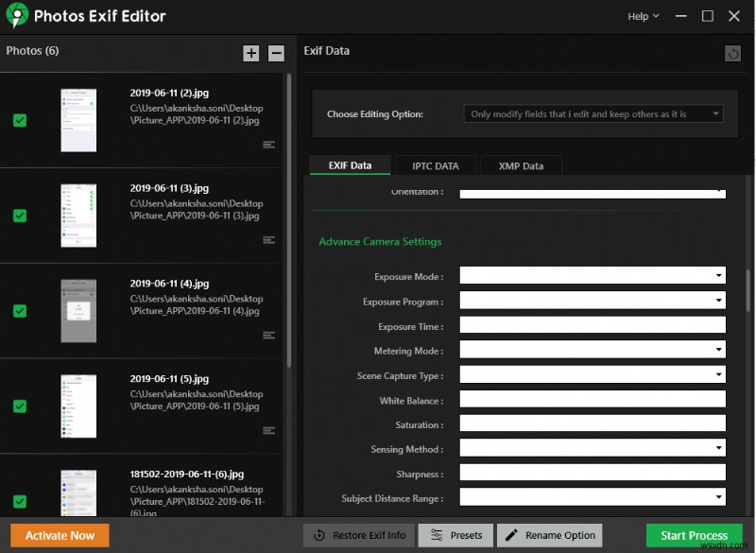This screenshot has width=756, height=553.
Task: Add photos using the plus icon
Action: (x=251, y=53)
